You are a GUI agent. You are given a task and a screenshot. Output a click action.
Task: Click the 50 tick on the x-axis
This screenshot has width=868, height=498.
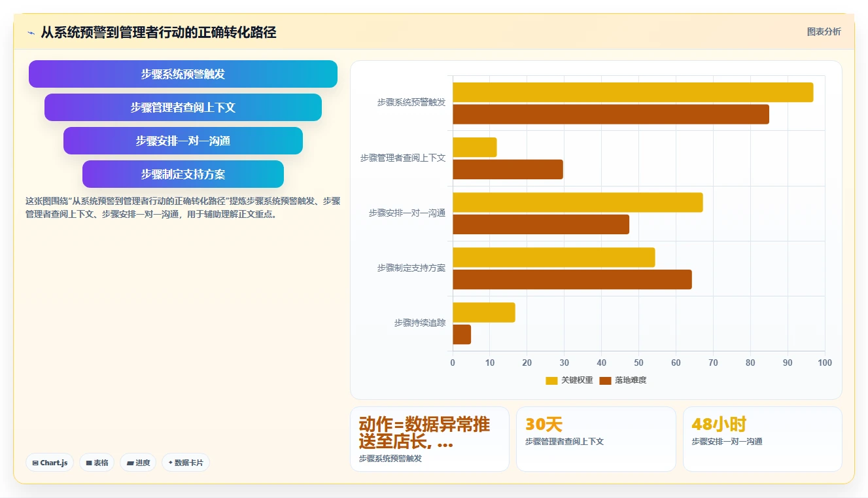coord(638,363)
